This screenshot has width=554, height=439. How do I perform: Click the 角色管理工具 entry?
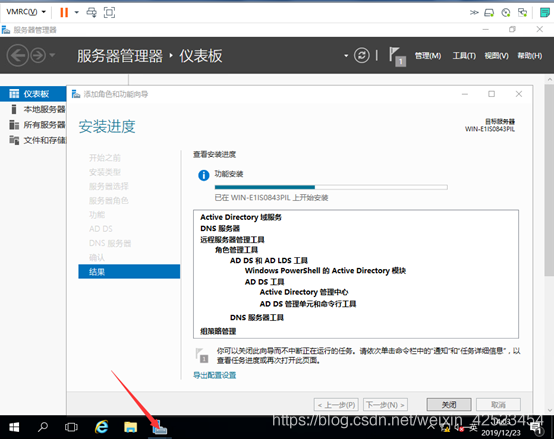click(236, 250)
